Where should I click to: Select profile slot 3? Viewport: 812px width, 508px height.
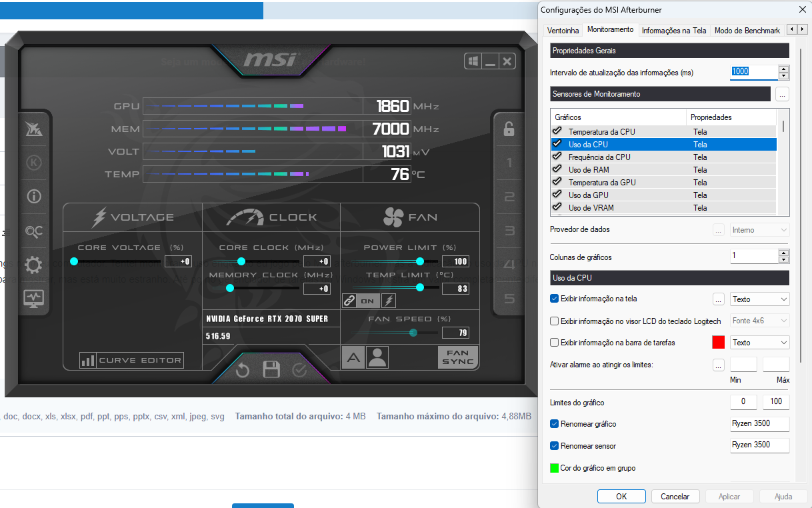[509, 231]
